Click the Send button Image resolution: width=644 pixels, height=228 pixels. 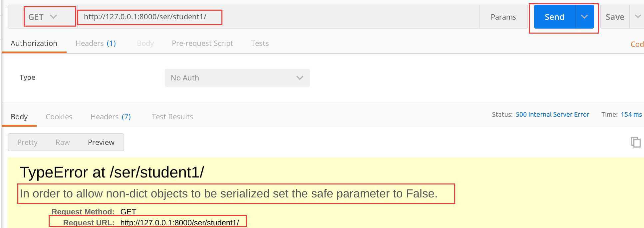554,17
